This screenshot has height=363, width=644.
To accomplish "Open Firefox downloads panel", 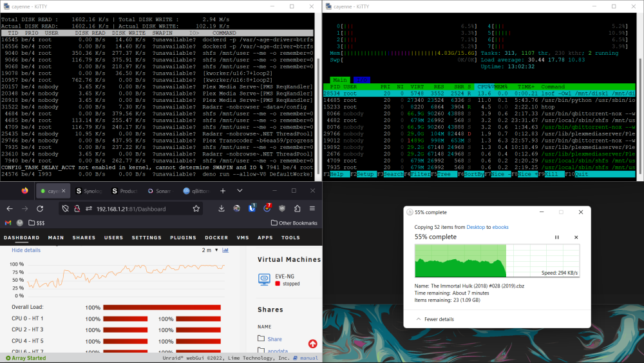I will point(222,209).
